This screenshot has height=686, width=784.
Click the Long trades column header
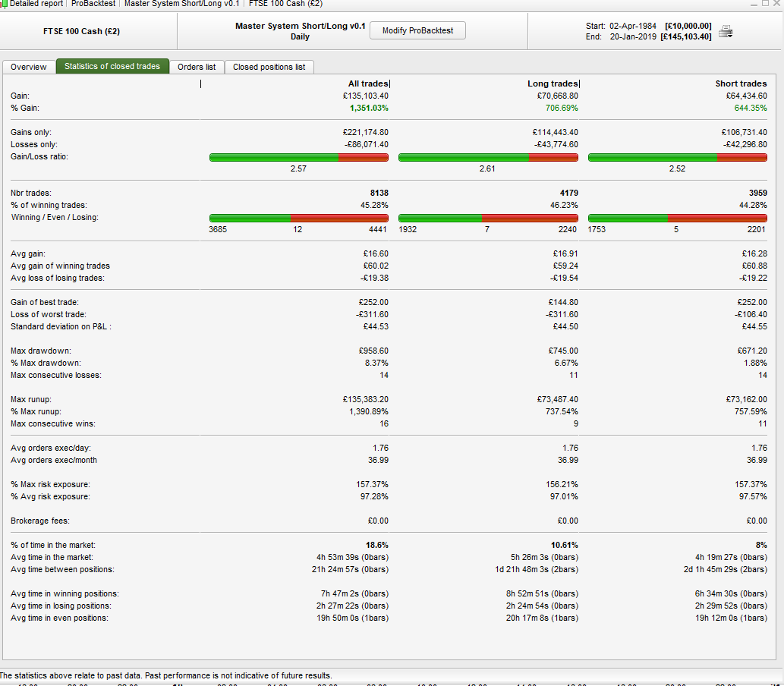point(553,83)
